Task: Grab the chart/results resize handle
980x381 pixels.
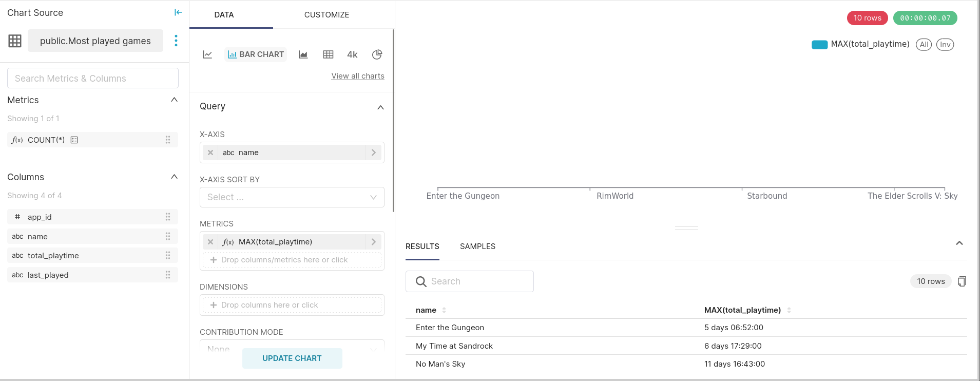Action: click(686, 227)
